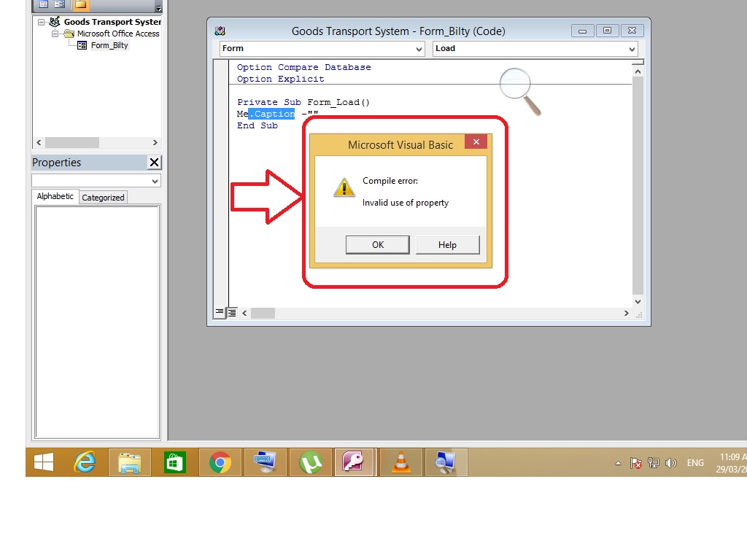Open uTorrent from the taskbar
747x560 pixels.
coord(310,462)
